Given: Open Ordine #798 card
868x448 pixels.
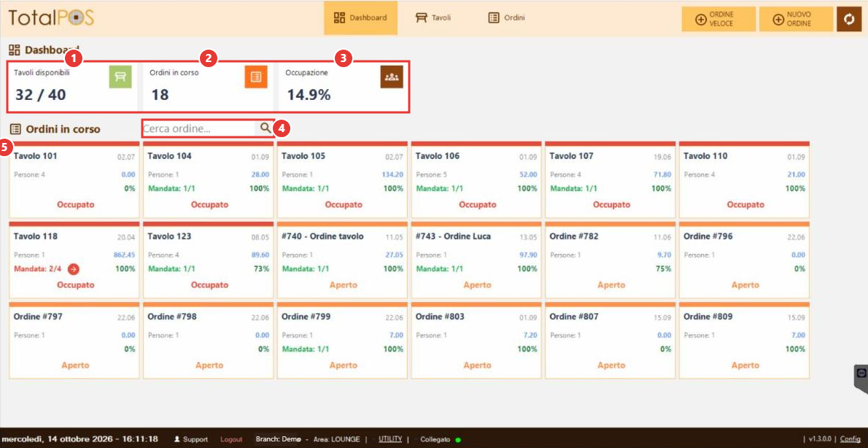Looking at the screenshot, I should [x=208, y=340].
